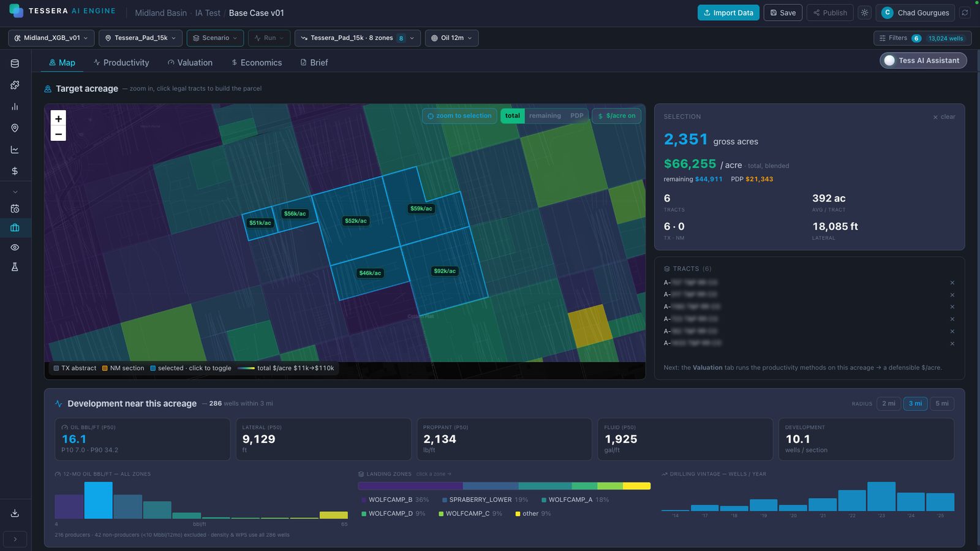Click WOLFCAMP_B purple legend swatch
980x551 pixels.
pyautogui.click(x=364, y=500)
